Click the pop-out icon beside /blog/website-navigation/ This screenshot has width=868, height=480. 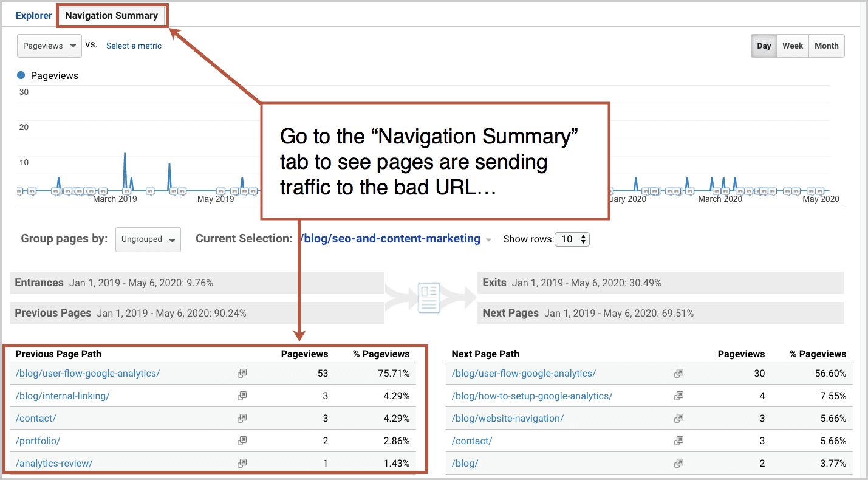[678, 418]
